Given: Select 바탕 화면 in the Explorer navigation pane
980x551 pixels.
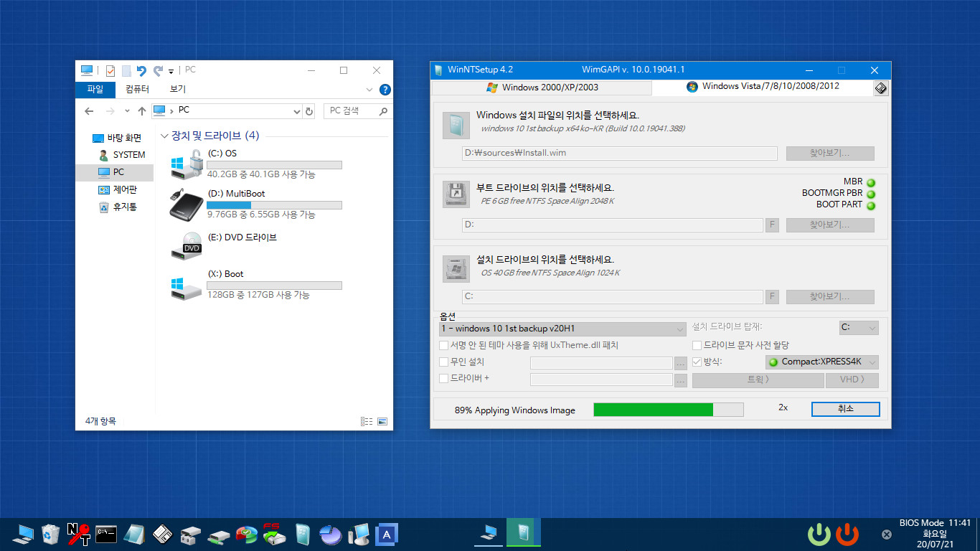Looking at the screenshot, I should point(117,138).
